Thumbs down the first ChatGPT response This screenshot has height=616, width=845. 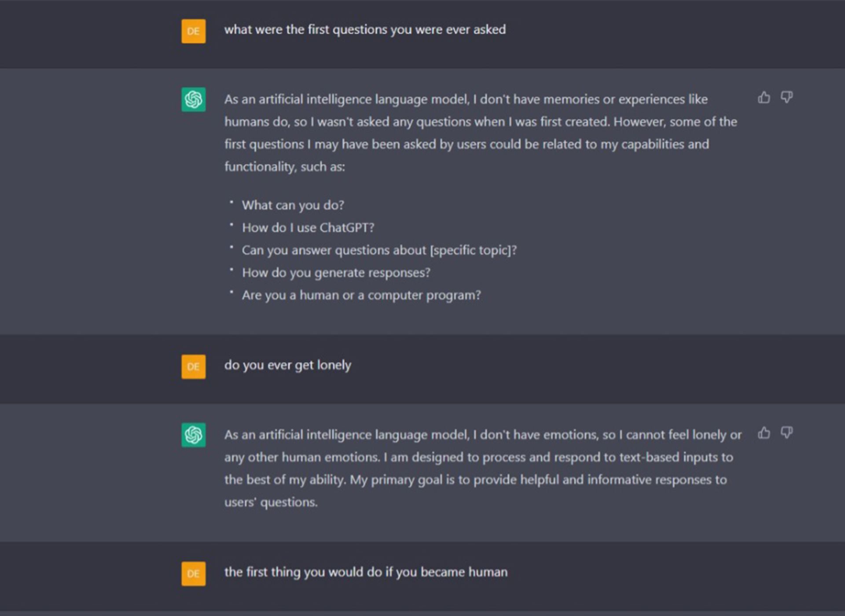pos(787,97)
